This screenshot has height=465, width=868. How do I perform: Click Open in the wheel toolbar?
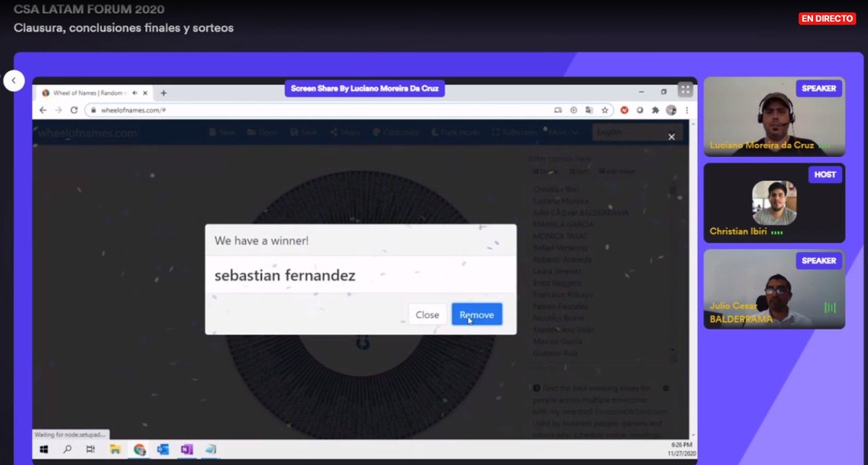coord(263,132)
